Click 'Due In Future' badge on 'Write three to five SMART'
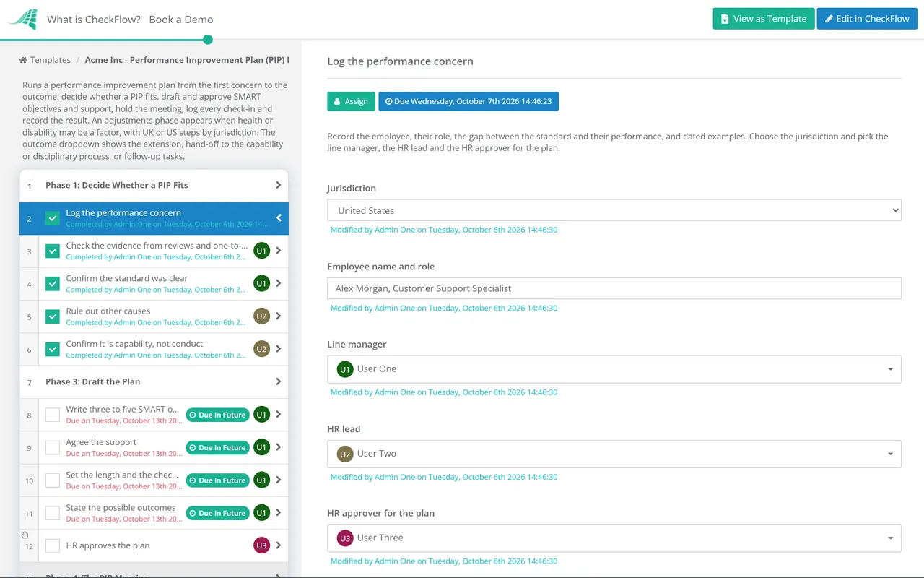Screen dimensions: 924x578 pyautogui.click(x=217, y=415)
